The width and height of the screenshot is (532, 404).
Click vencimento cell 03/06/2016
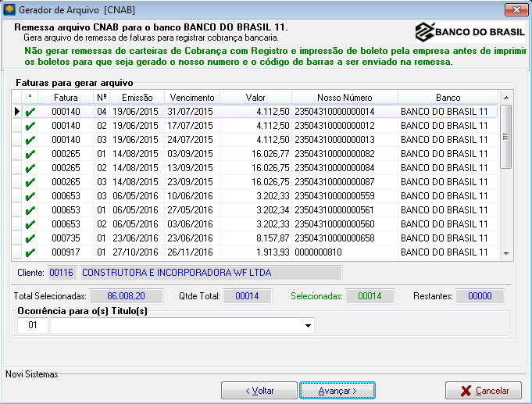[x=192, y=224]
